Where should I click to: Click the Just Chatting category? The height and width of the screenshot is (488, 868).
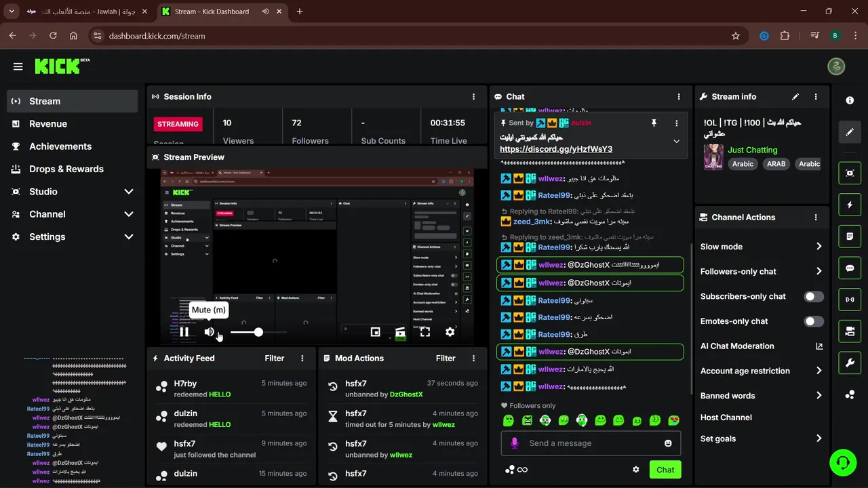point(753,150)
